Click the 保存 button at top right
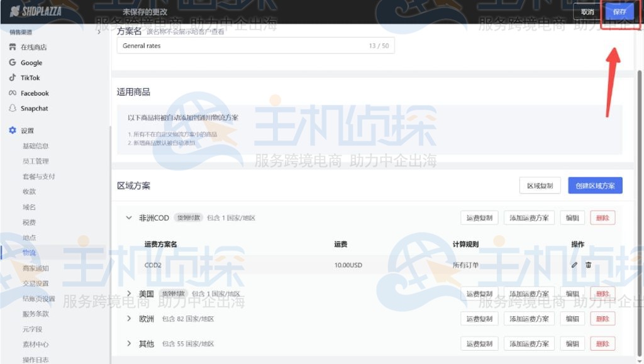The width and height of the screenshot is (644, 364). click(619, 11)
